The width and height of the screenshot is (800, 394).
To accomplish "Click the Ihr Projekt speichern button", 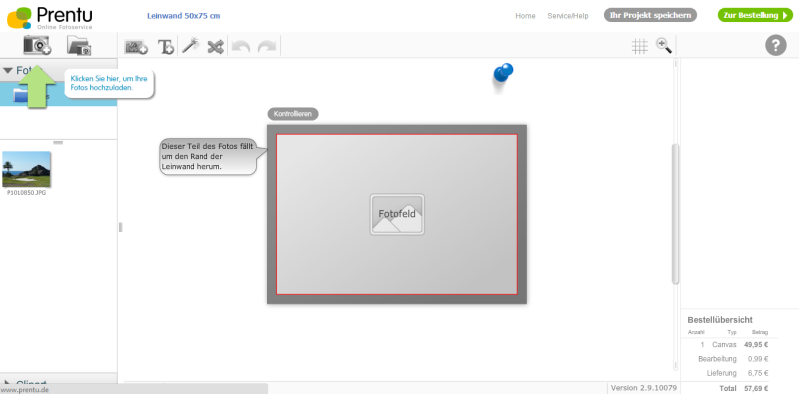I will (x=650, y=15).
